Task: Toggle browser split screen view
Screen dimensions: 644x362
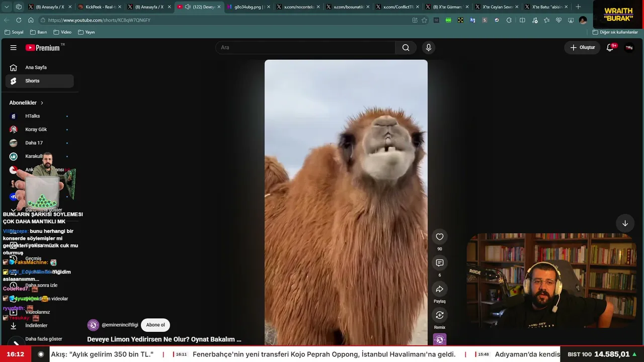Action: click(x=522, y=20)
